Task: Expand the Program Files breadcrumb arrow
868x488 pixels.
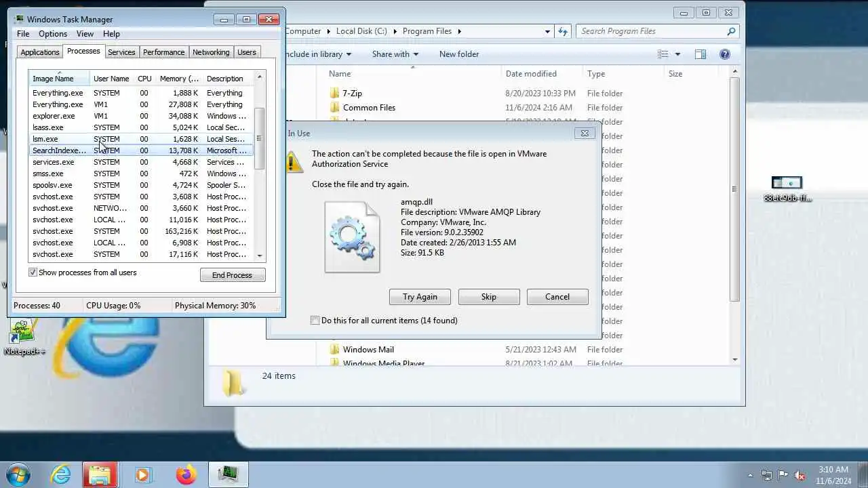Action: pyautogui.click(x=459, y=31)
